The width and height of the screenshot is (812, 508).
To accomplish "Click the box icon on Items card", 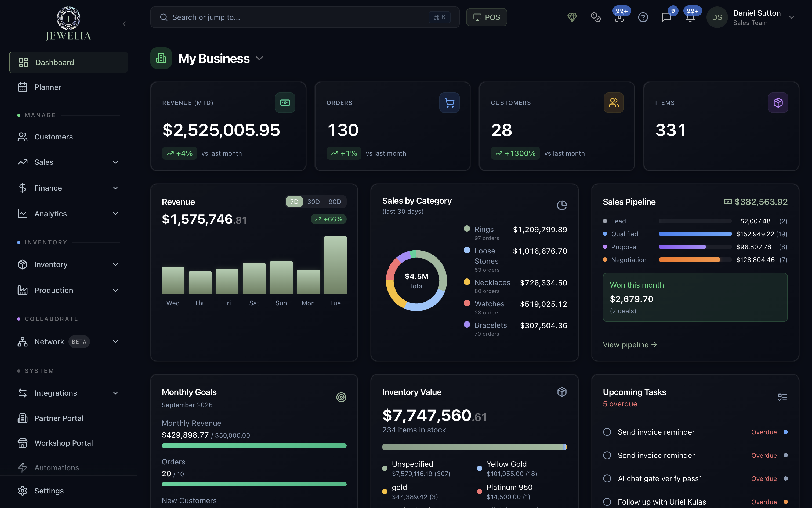I will 778,102.
